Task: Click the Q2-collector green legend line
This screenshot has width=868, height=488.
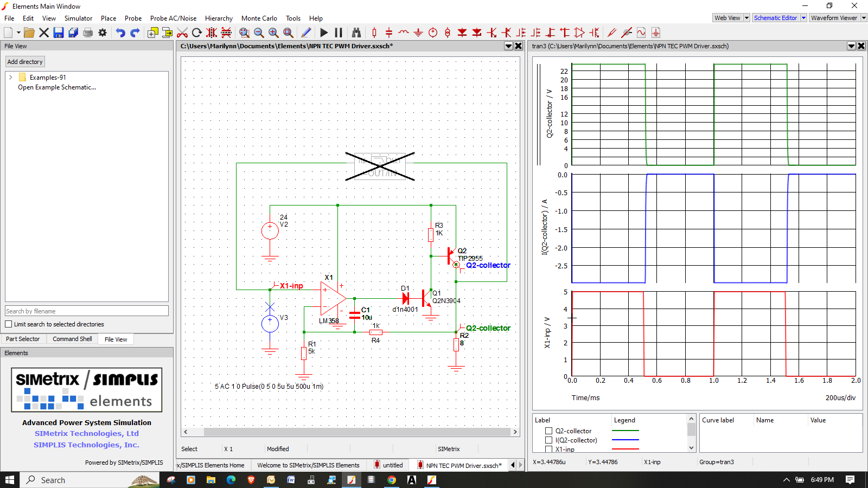Action: (x=625, y=431)
